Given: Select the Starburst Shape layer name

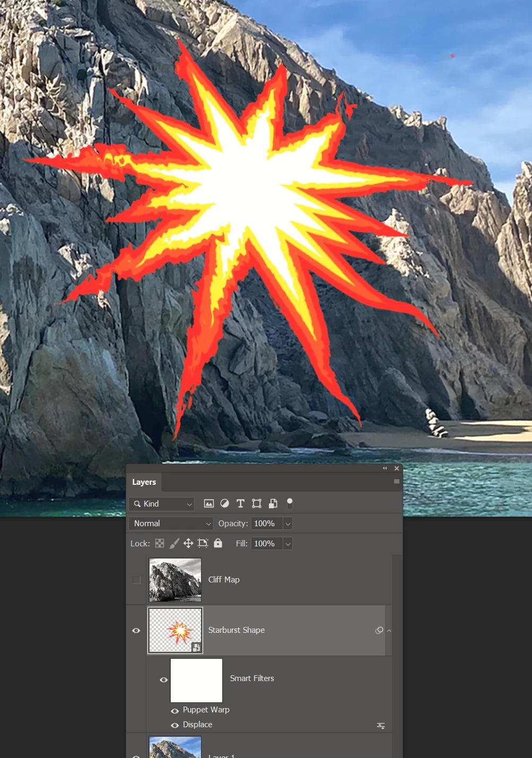Looking at the screenshot, I should [x=237, y=630].
